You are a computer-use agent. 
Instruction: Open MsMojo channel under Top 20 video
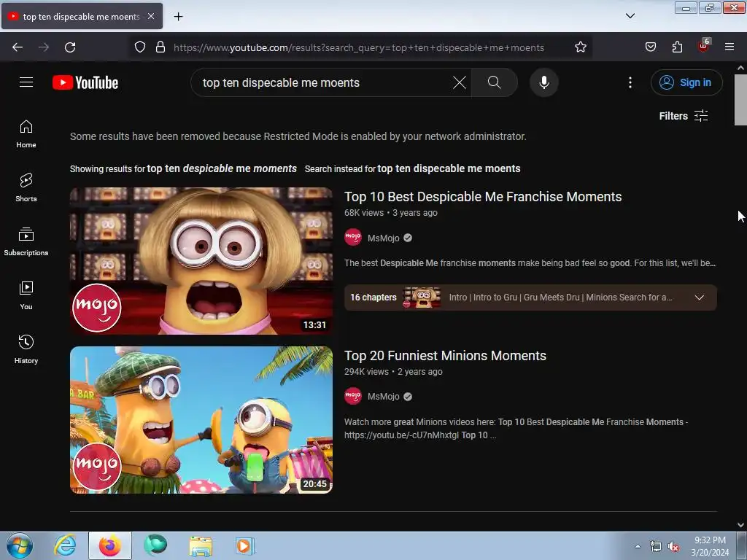coord(383,397)
